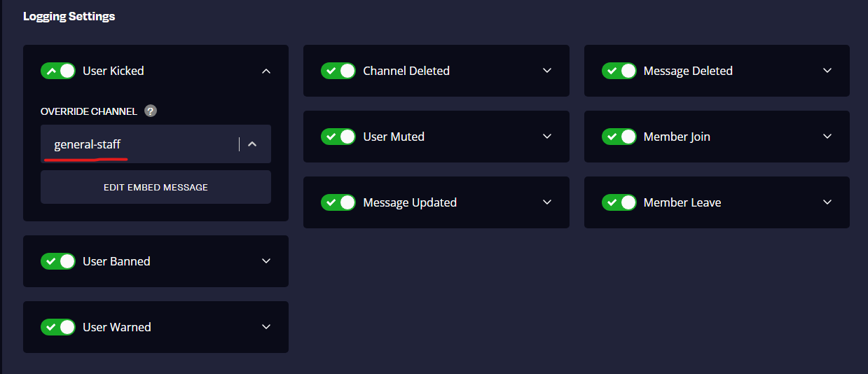Toggle User Kicked logging off
868x374 pixels.
[58, 71]
